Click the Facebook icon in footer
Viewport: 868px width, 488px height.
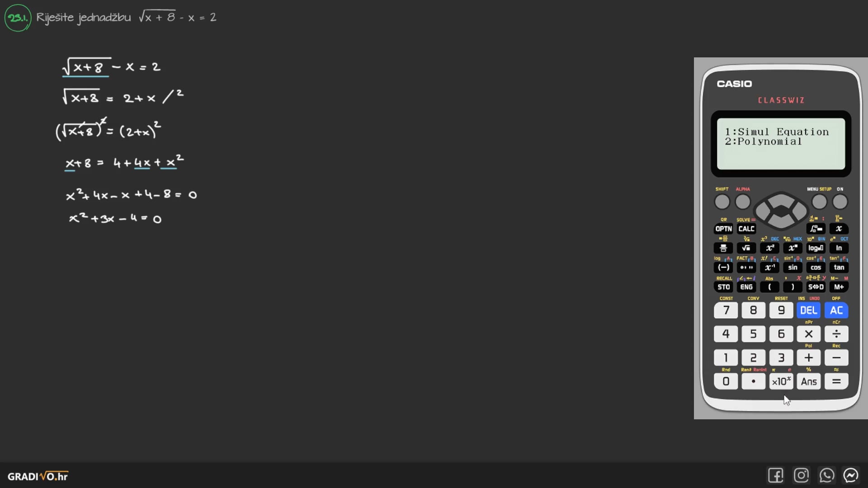775,475
